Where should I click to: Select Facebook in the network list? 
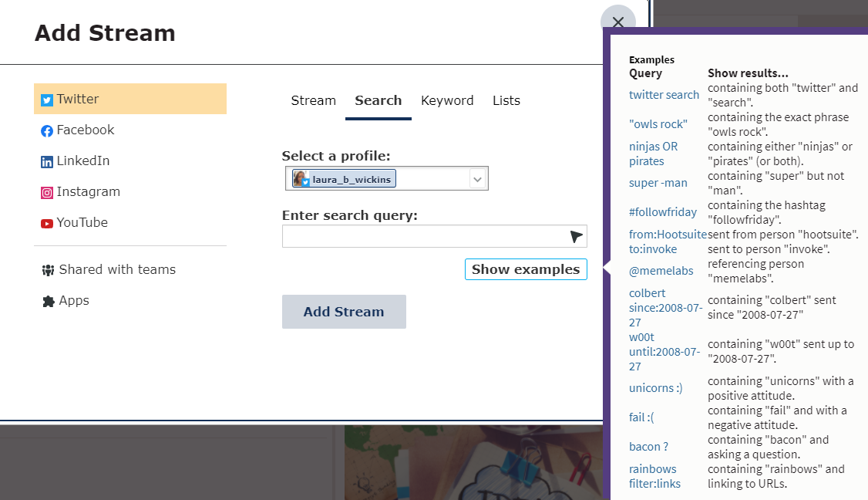pyautogui.click(x=130, y=130)
